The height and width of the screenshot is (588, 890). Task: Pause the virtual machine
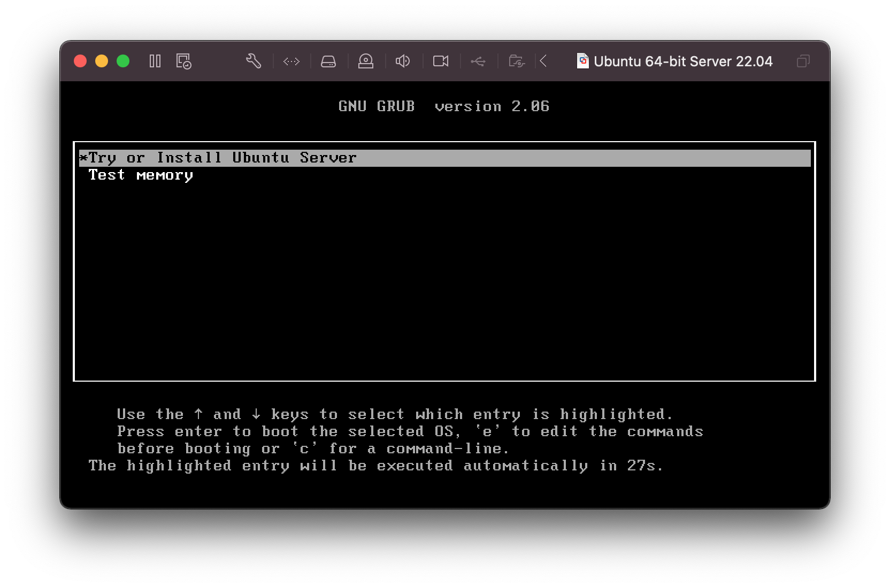[x=155, y=61]
